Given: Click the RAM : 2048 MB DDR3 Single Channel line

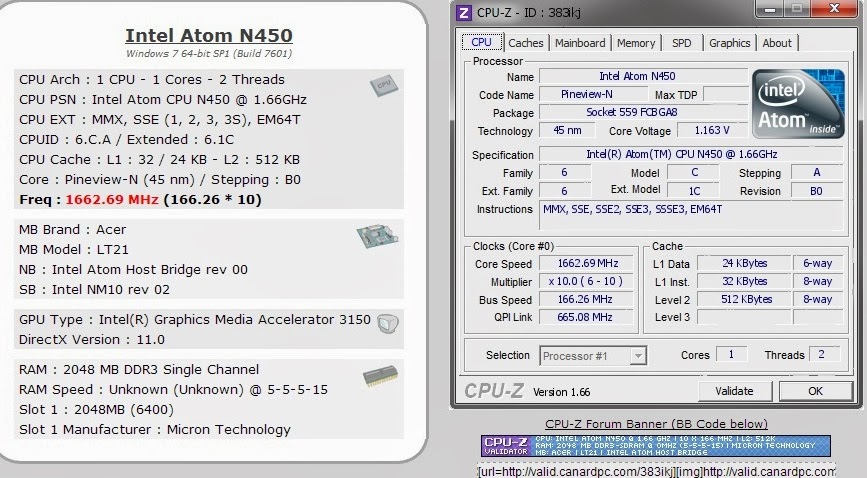Looking at the screenshot, I should (x=139, y=370).
